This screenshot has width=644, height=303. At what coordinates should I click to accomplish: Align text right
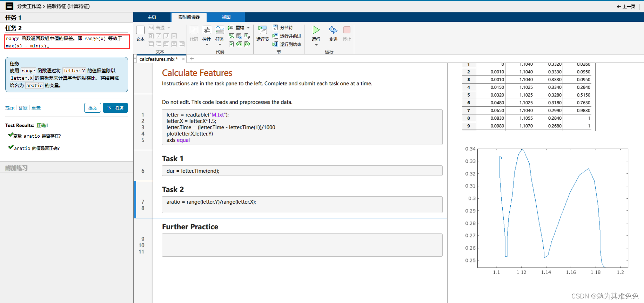point(182,44)
